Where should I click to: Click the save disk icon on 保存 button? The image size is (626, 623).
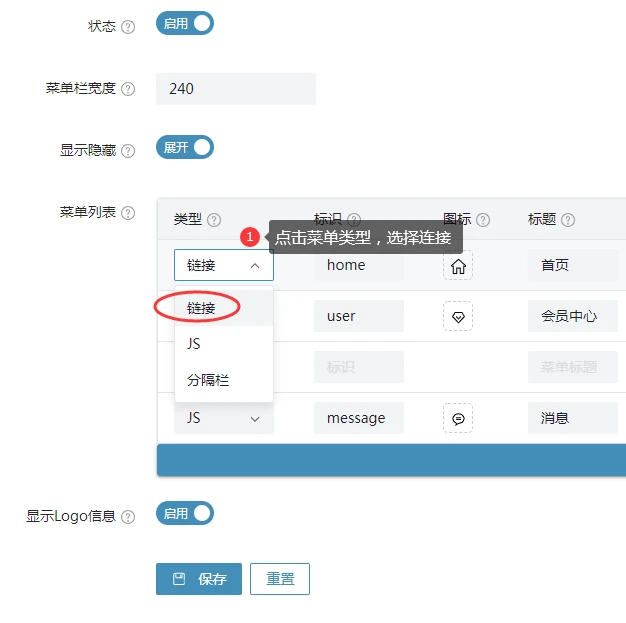coord(179,579)
